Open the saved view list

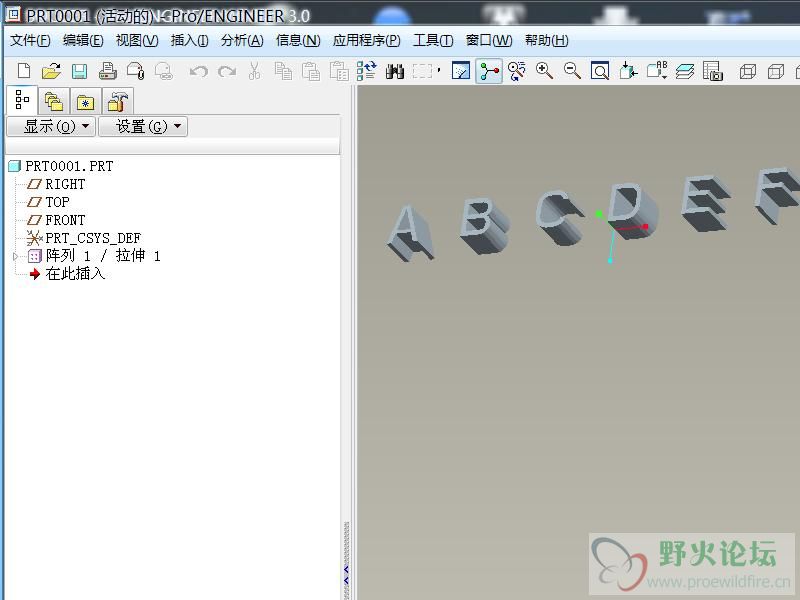(657, 71)
